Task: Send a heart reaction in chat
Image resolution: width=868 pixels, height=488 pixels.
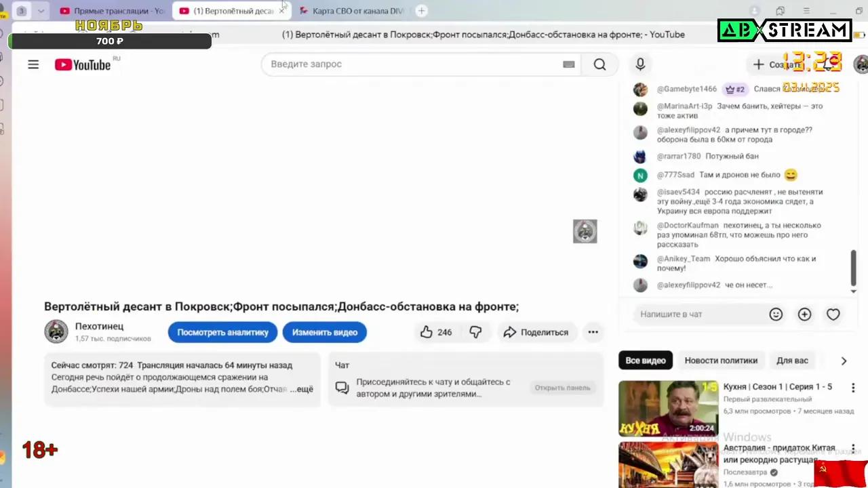Action: [833, 314]
